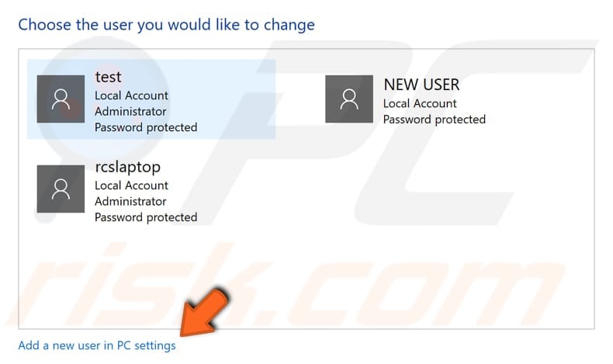The width and height of the screenshot is (613, 364).
Task: Select the rcslaptop user name
Action: (127, 168)
